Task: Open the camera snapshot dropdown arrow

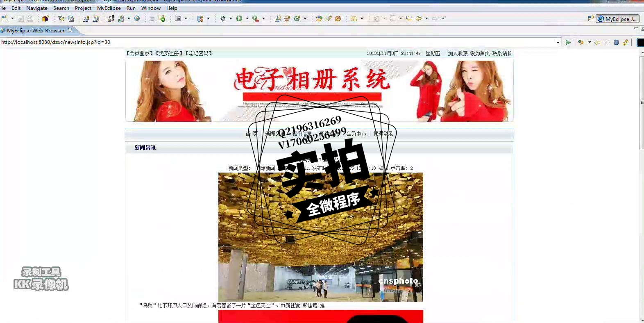Action: (186, 18)
